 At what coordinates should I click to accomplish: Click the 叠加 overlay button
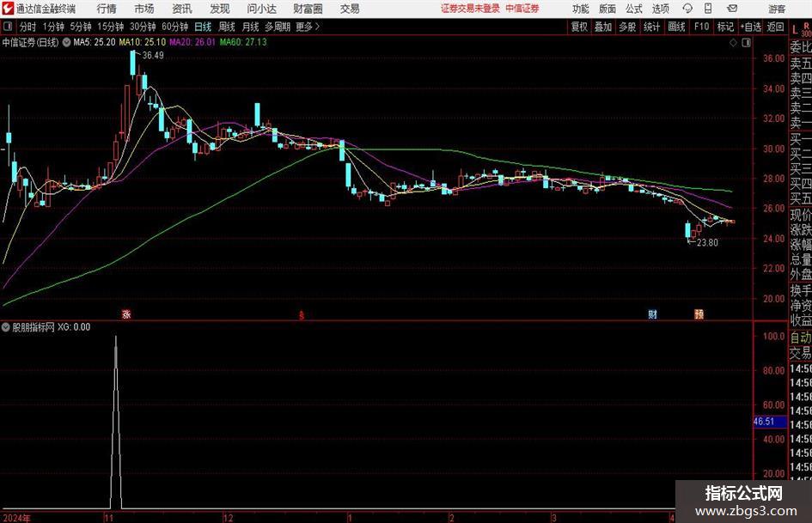[x=603, y=27]
